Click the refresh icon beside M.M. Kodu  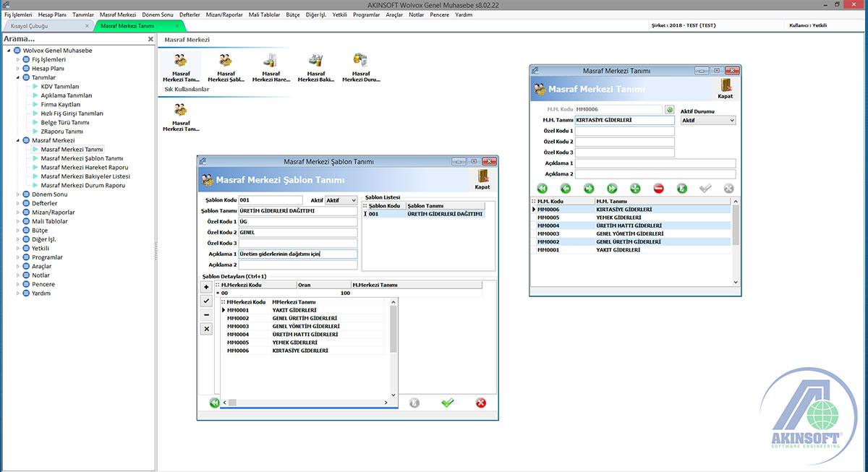point(669,110)
